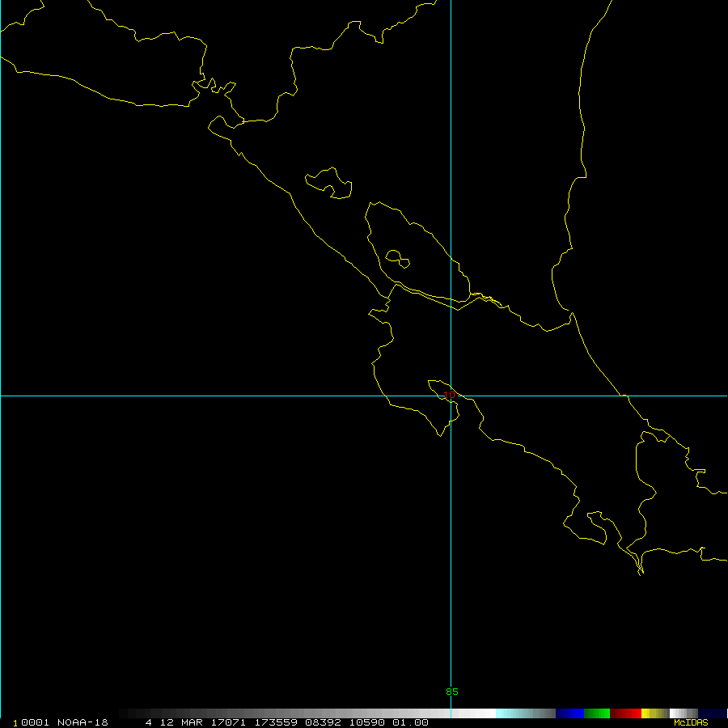
Task: Click the green 85 longitude label
Action: click(451, 692)
